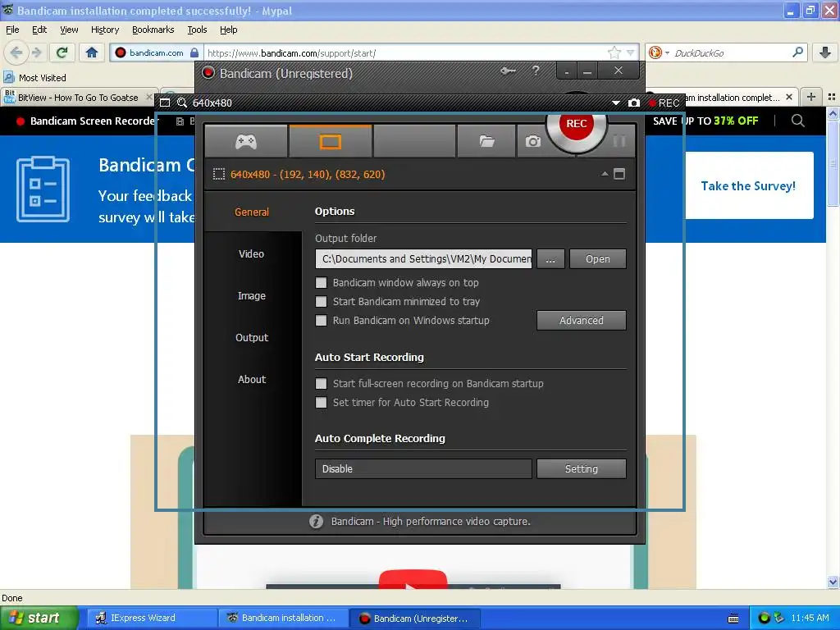Screen dimensions: 840x630
Task: Open General settings tab
Action: click(x=252, y=212)
